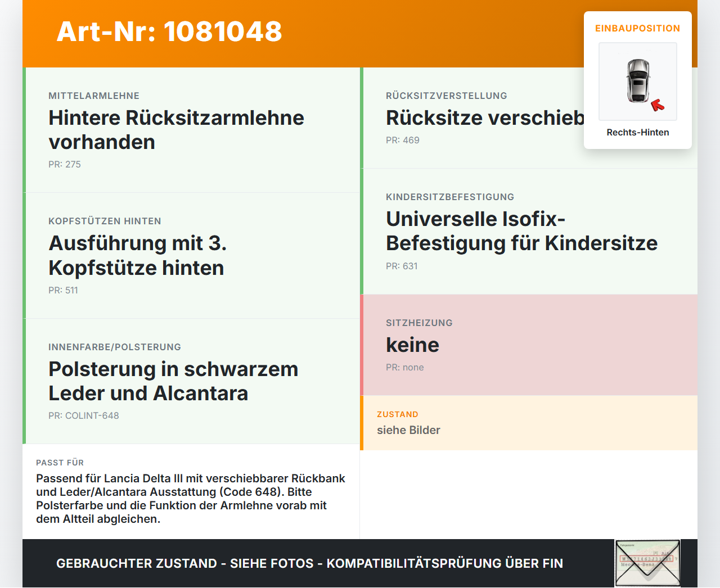The height and width of the screenshot is (588, 720).
Task: Open the envelope thumbnail in footer
Action: coord(647,563)
